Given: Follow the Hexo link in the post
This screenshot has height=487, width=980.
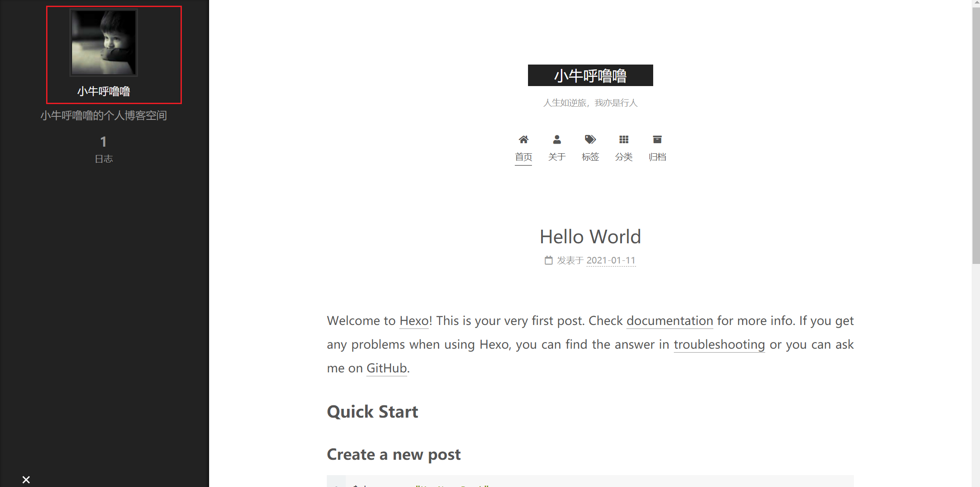Looking at the screenshot, I should 414,321.
